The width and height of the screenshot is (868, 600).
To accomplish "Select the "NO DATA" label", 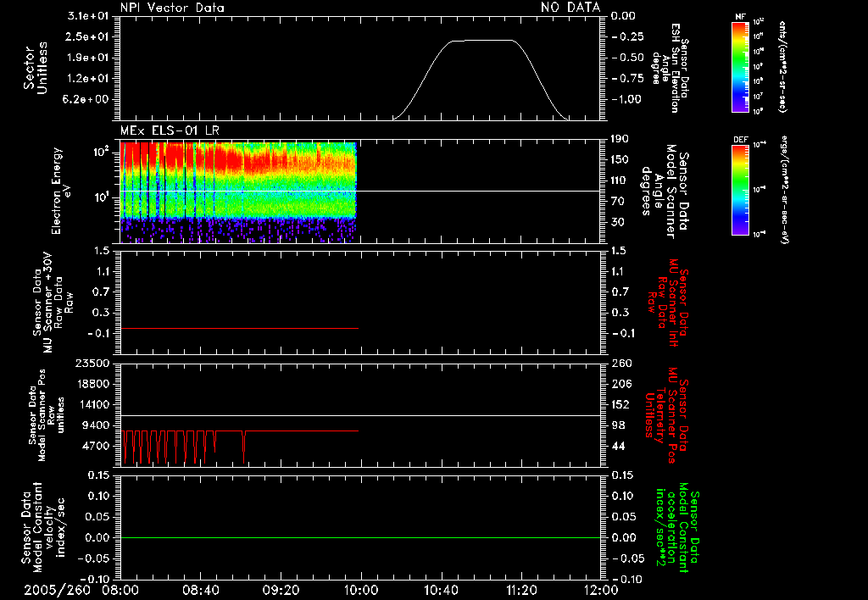I will (570, 7).
